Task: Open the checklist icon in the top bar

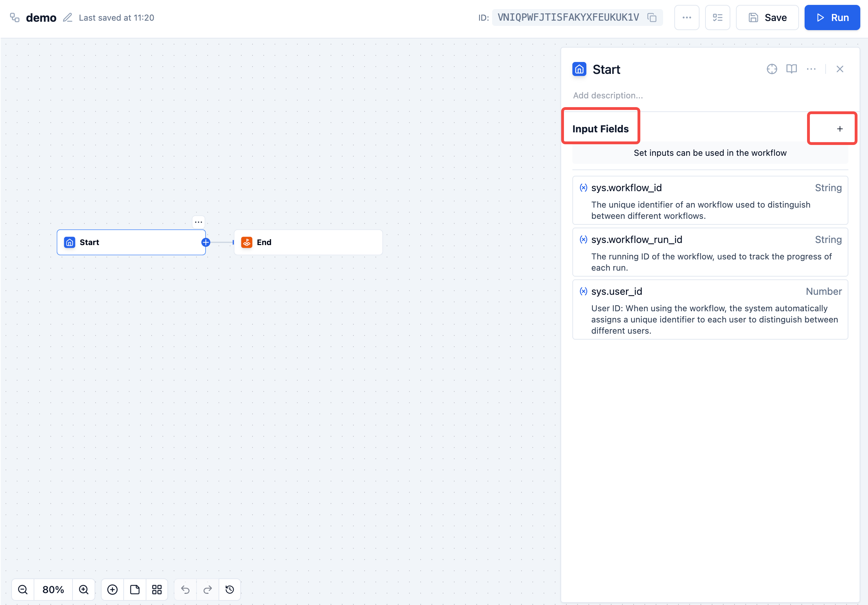Action: tap(717, 18)
